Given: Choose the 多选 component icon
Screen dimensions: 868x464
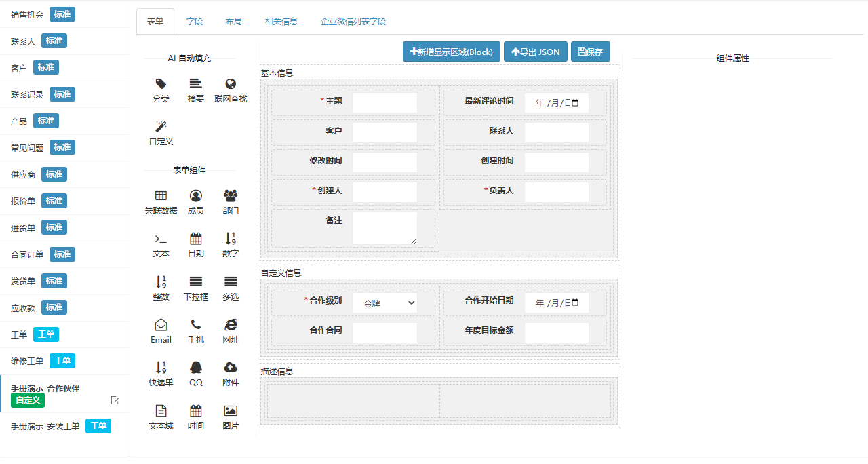Looking at the screenshot, I should tap(231, 282).
